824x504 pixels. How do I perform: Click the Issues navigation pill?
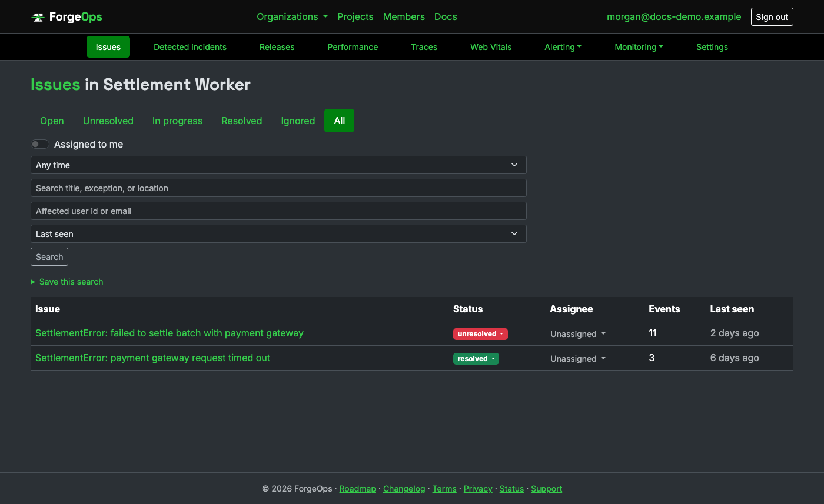click(108, 47)
